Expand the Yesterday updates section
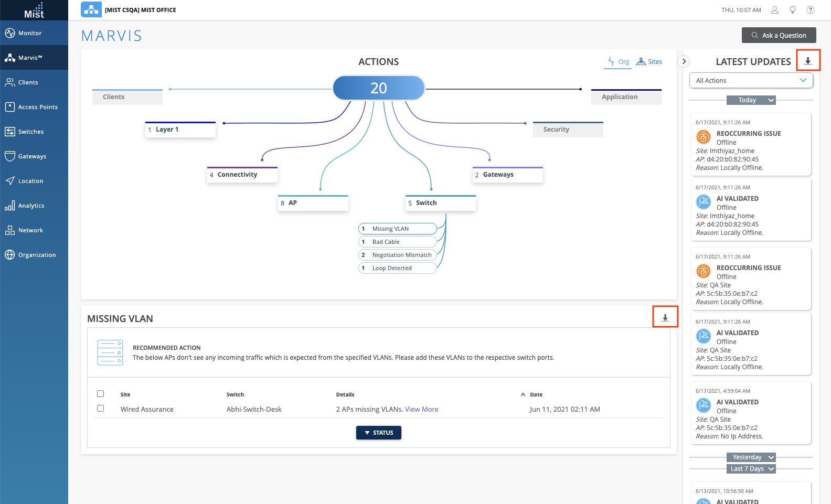The image size is (831, 504). coord(751,457)
